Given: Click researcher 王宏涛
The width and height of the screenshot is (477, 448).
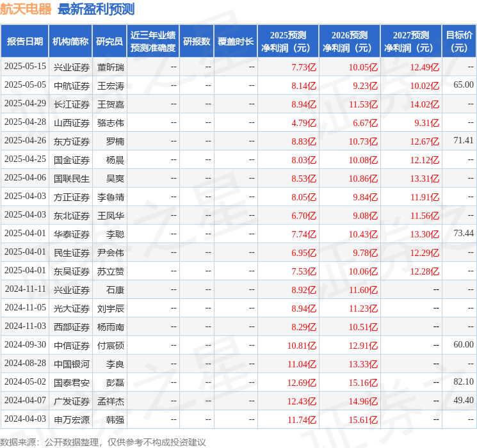Looking at the screenshot, I should click(x=111, y=86).
